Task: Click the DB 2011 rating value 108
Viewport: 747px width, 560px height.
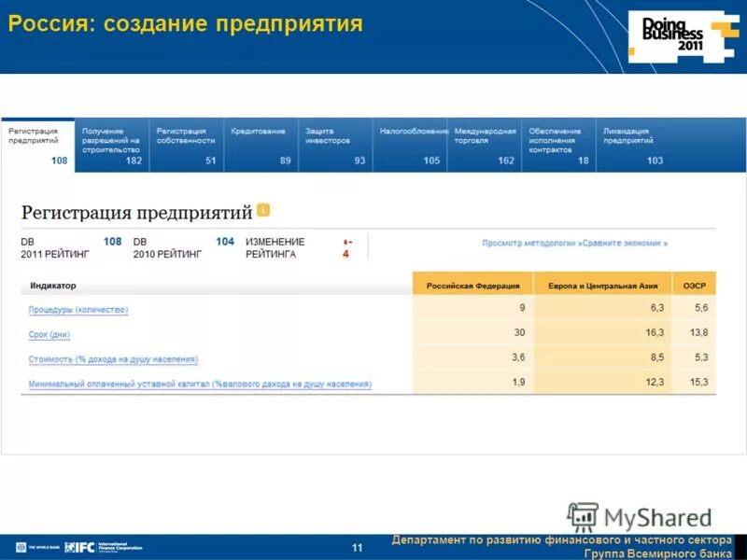Action: point(112,242)
